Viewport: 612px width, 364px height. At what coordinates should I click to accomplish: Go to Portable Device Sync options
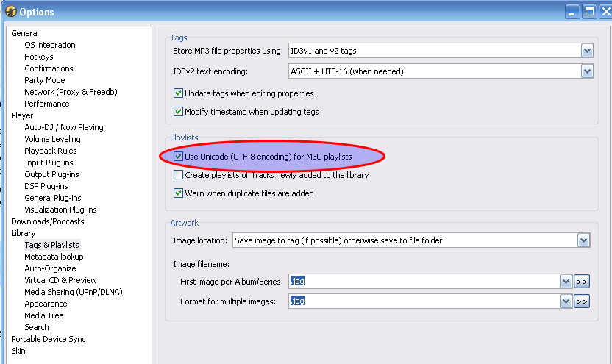point(49,339)
